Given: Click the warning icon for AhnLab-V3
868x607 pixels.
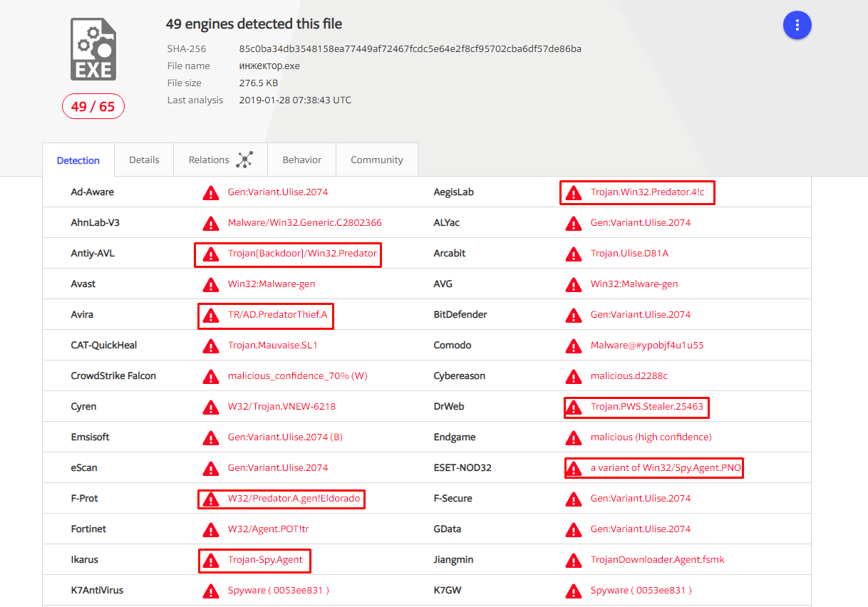Looking at the screenshot, I should pyautogui.click(x=210, y=223).
